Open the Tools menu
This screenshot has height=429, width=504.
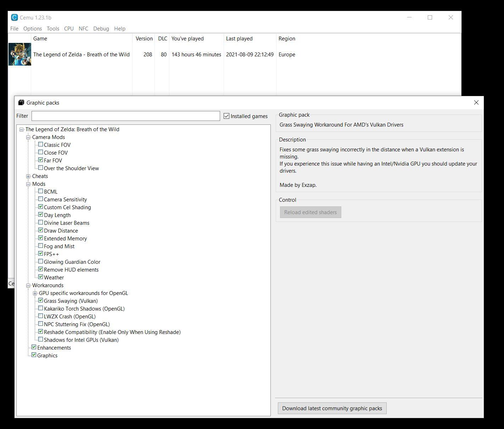(x=53, y=29)
